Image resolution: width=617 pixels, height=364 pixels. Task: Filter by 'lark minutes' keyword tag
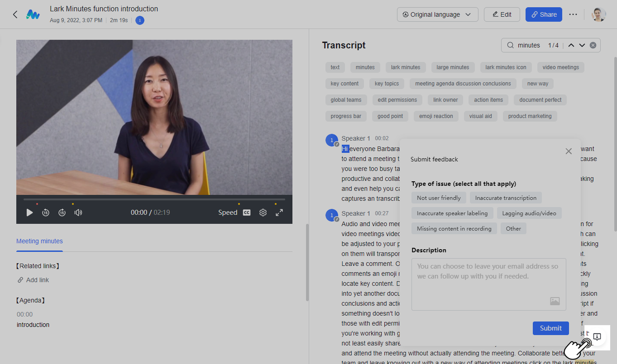tap(405, 67)
